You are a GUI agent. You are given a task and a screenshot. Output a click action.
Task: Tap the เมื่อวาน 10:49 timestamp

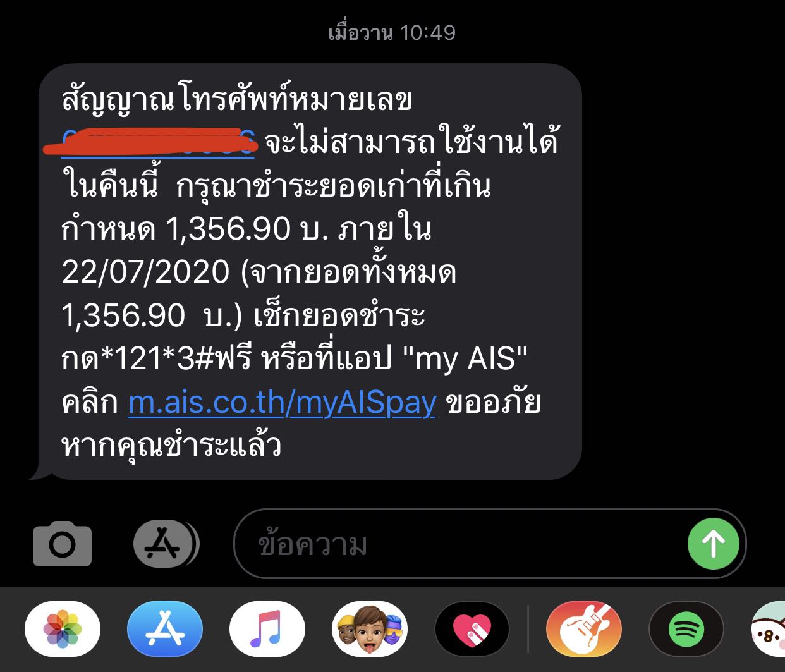392,32
